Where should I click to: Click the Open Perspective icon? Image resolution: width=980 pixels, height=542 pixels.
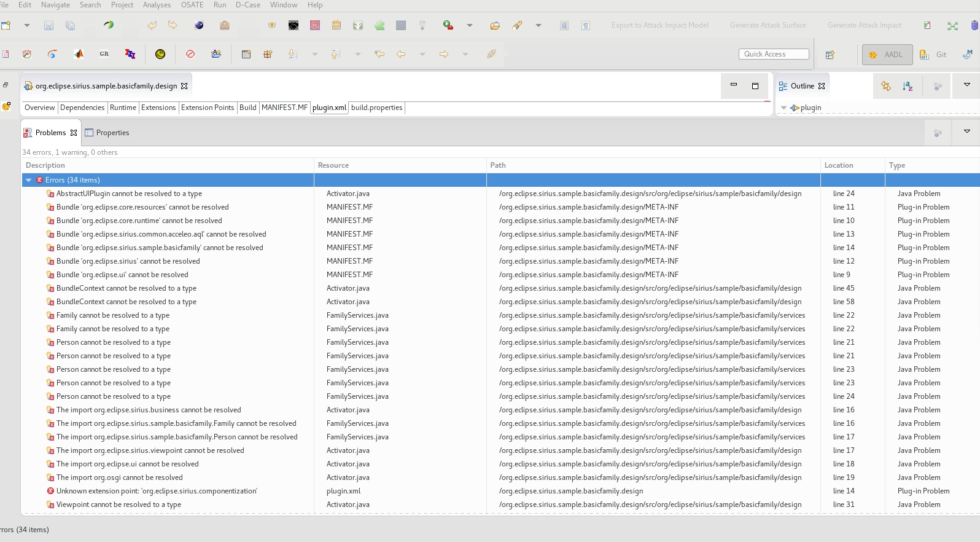830,55
